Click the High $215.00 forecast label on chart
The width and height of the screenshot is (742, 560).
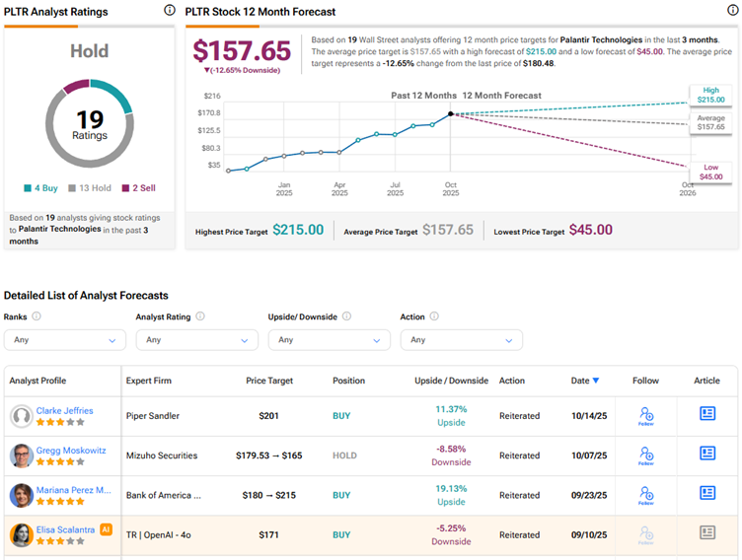pos(710,96)
